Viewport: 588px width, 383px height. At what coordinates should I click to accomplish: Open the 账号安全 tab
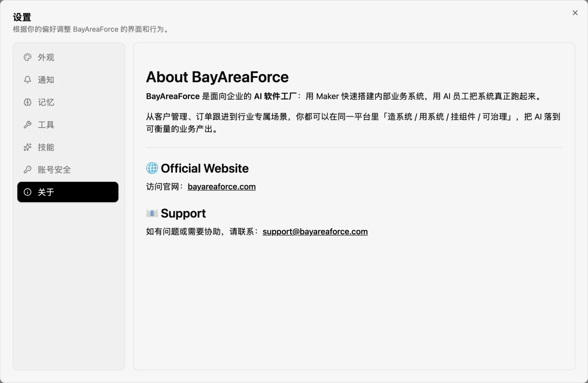(x=68, y=169)
